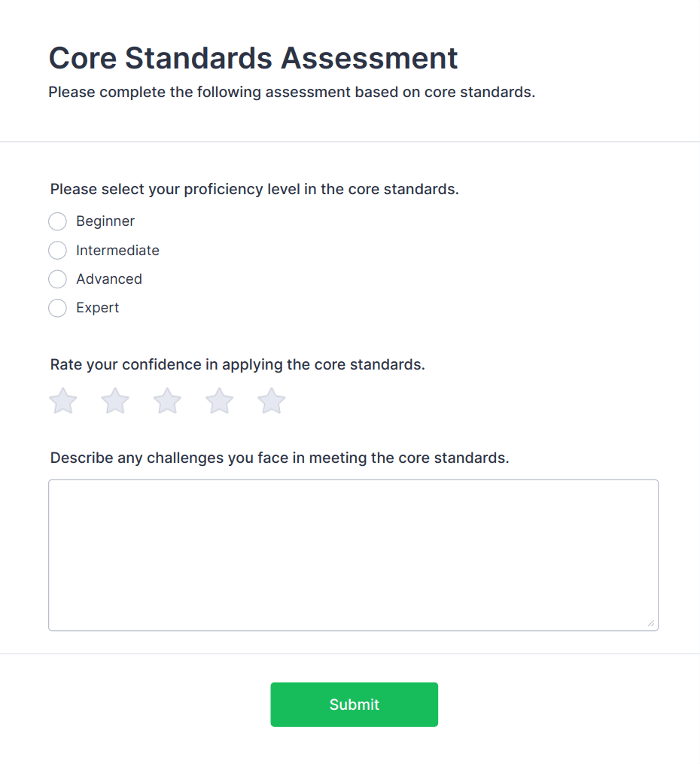Choose the Intermediate proficiency radio button
This screenshot has width=700, height=764.
pyautogui.click(x=57, y=250)
